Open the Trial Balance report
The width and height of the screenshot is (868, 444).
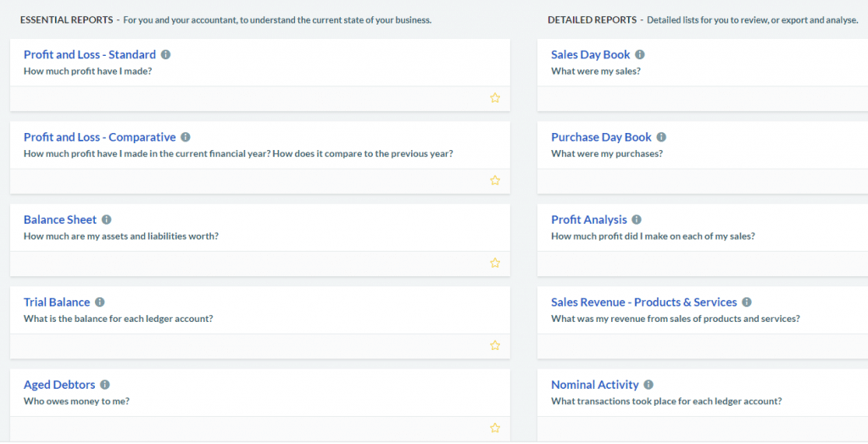(57, 302)
